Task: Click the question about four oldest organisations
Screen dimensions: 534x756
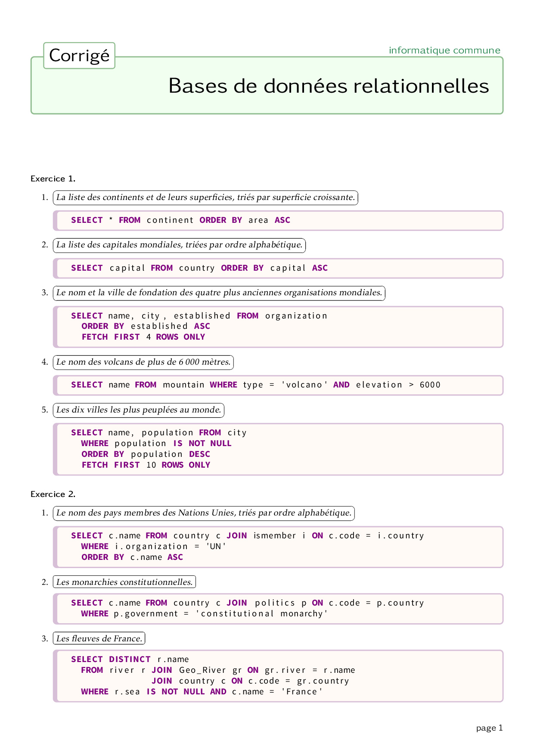Action: 219,293
